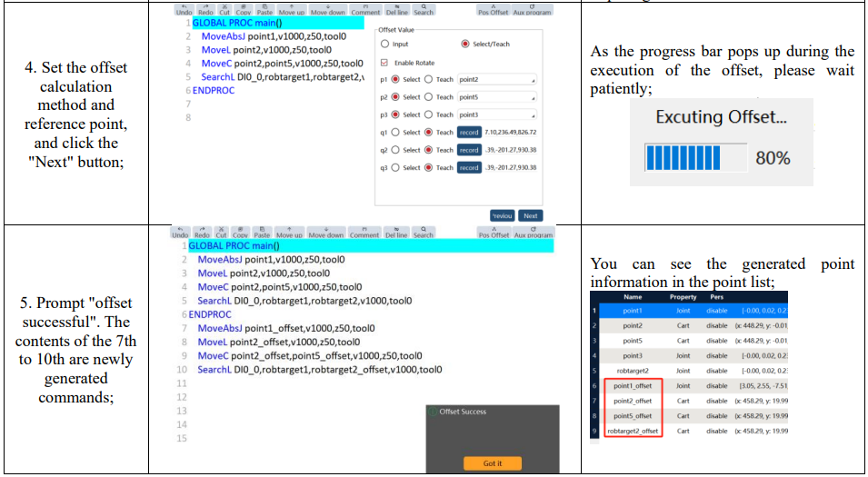Click Move up in the step 5 editor toolbar
The width and height of the screenshot is (868, 477).
pos(290,233)
